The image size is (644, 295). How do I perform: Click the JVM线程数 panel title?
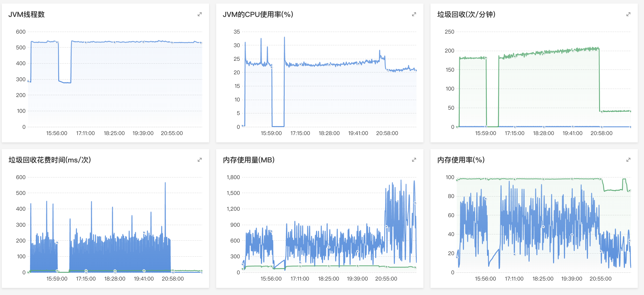(26, 14)
